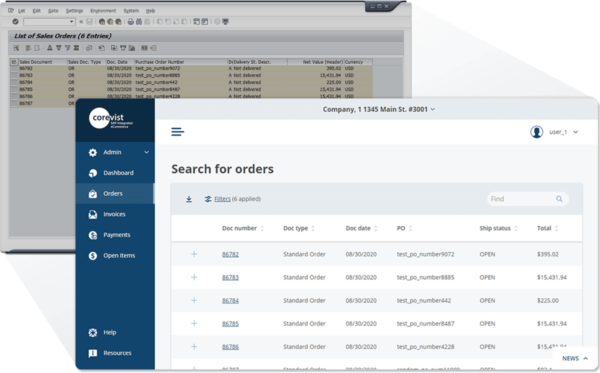Open the SAP command field dropdown

[x=72, y=22]
